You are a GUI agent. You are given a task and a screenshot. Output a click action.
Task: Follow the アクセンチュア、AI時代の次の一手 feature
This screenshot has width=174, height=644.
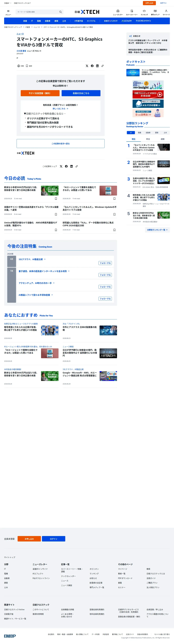point(105,287)
